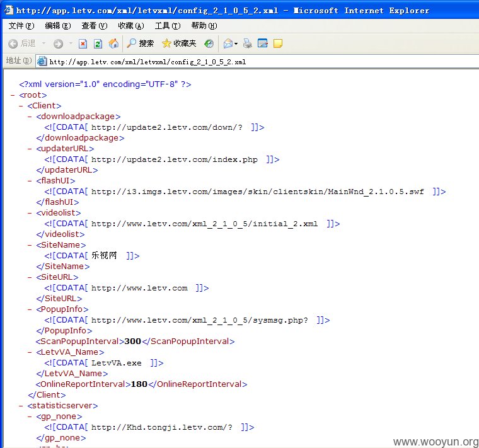This screenshot has width=479, height=448.
Task: Click the Mail envelope icon
Action: click(228, 43)
